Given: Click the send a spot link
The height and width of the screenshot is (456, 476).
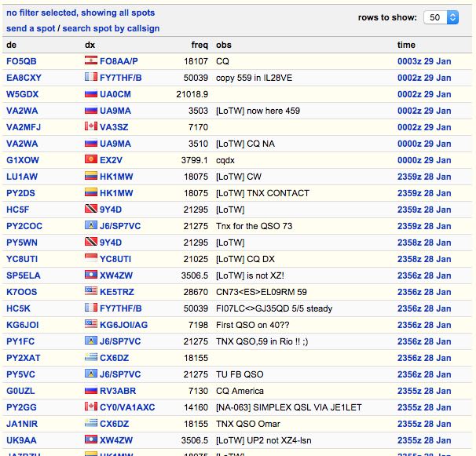Looking at the screenshot, I should click(x=31, y=28).
